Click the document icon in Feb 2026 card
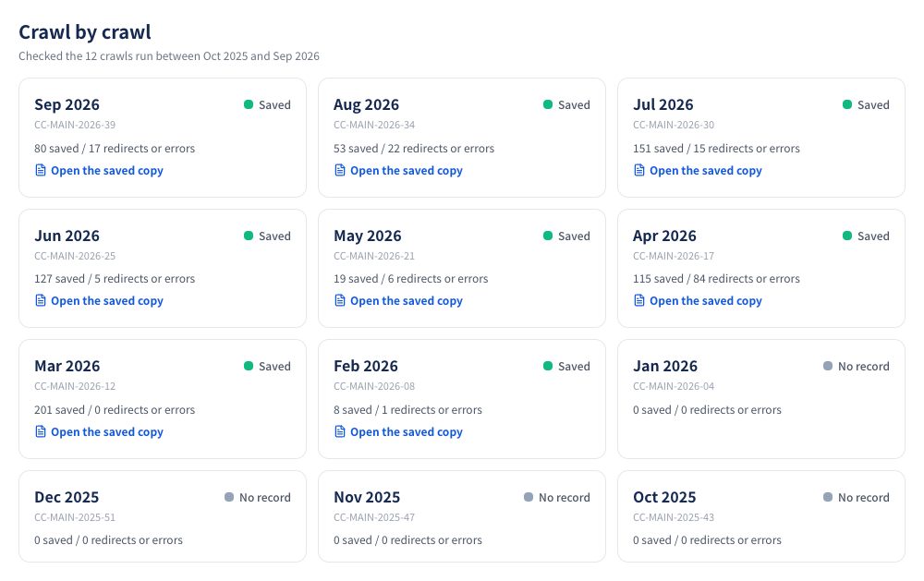This screenshot has height=581, width=924. click(x=340, y=432)
